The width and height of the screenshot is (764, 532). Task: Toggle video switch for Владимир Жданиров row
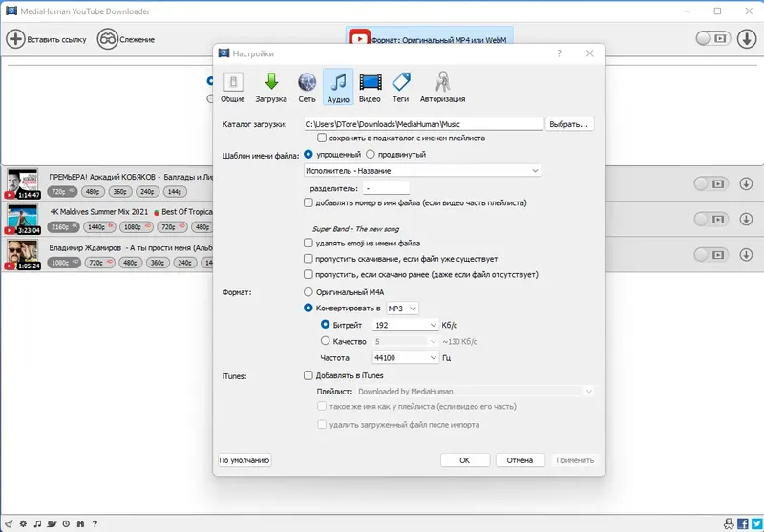pyautogui.click(x=711, y=255)
